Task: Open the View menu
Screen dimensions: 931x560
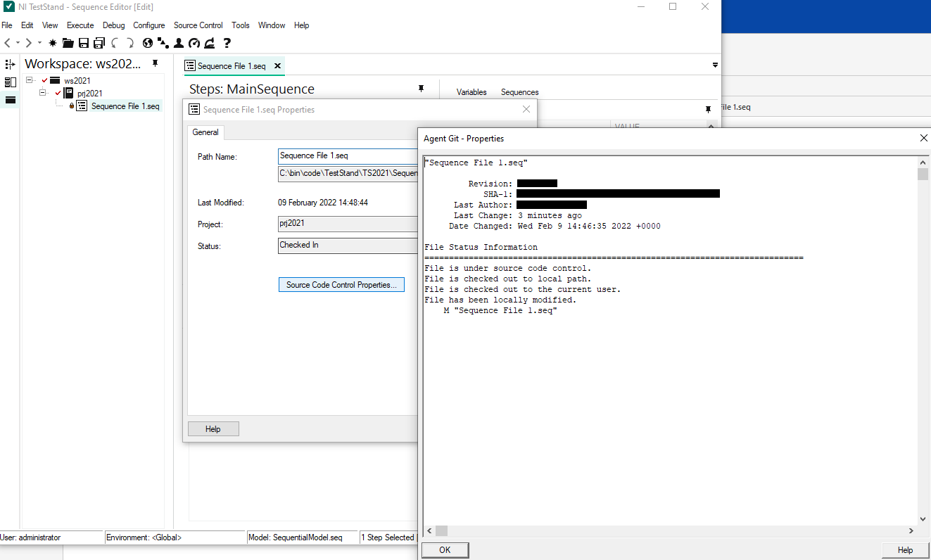Action: coord(50,25)
